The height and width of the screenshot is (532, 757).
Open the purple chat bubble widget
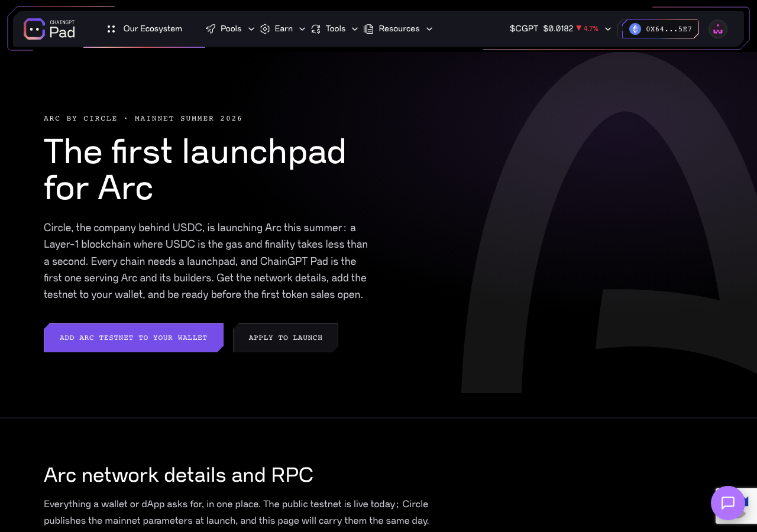(728, 503)
